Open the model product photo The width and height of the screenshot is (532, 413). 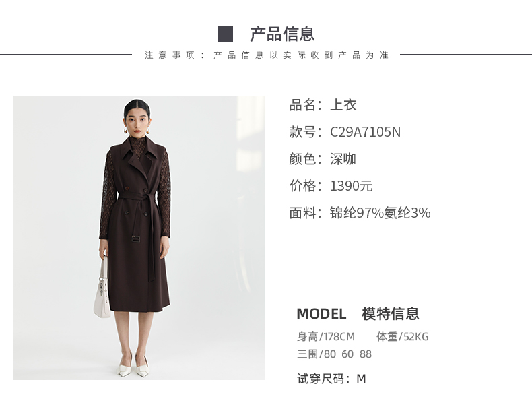coord(139,238)
